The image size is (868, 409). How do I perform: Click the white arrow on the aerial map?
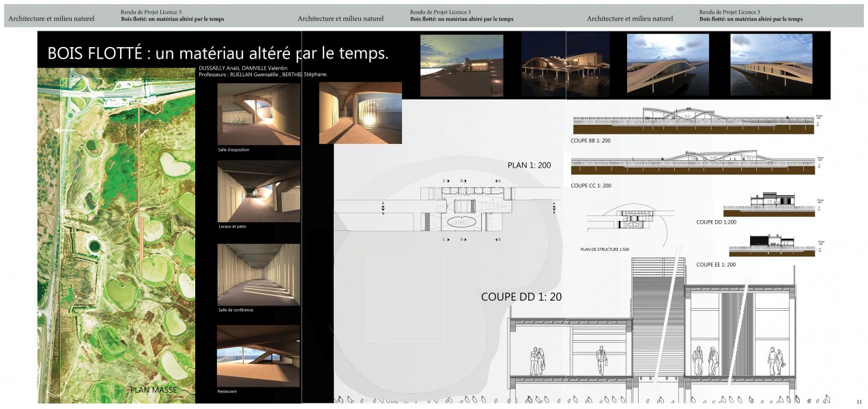pyautogui.click(x=66, y=130)
